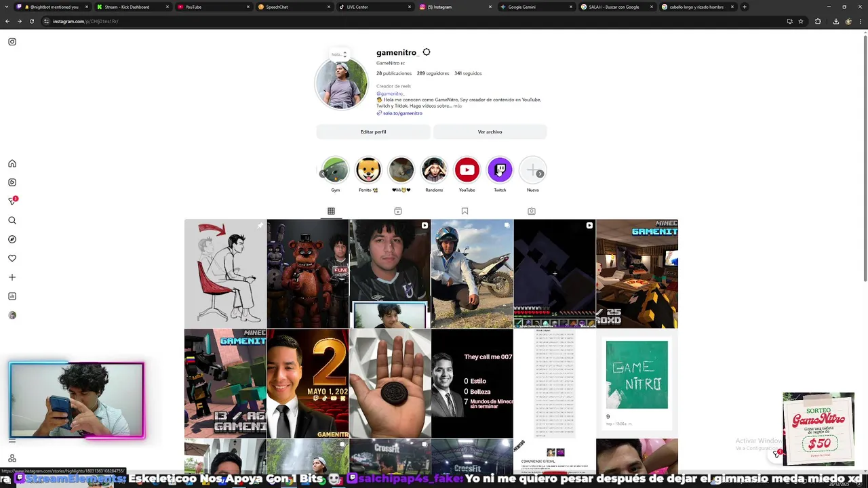View 341 seguidos list
868x488 pixels.
click(468, 73)
